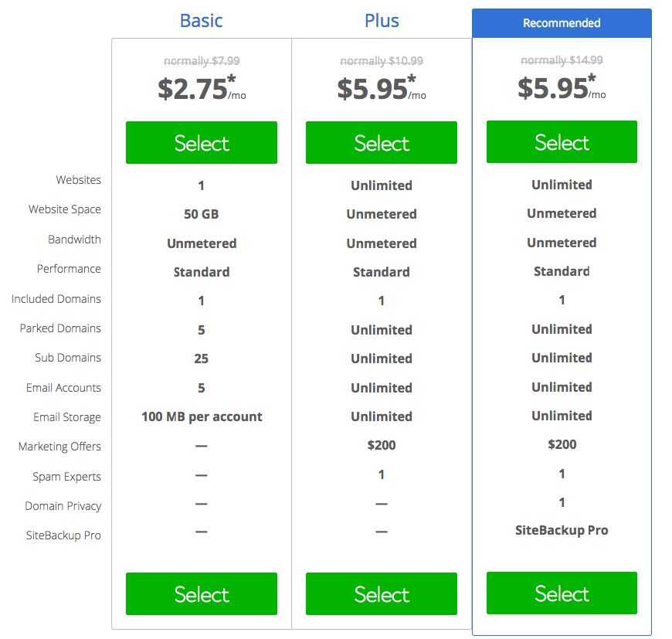Image resolution: width=672 pixels, height=639 pixels.
Task: Click the Domain Privacy feature label
Action: 63,506
